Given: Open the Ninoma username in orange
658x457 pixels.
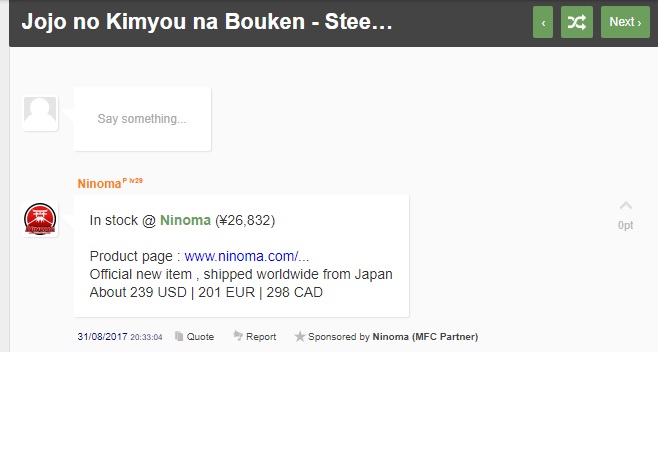Looking at the screenshot, I should (99, 184).
